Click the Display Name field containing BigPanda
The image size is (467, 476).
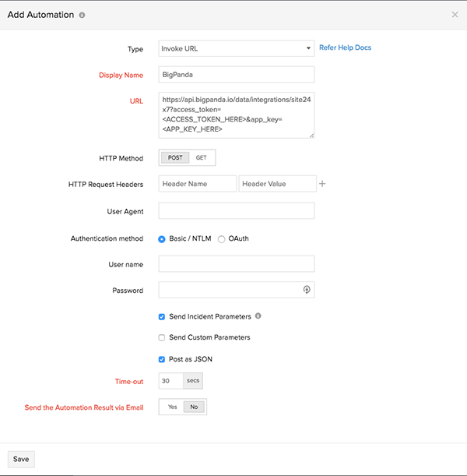(237, 74)
